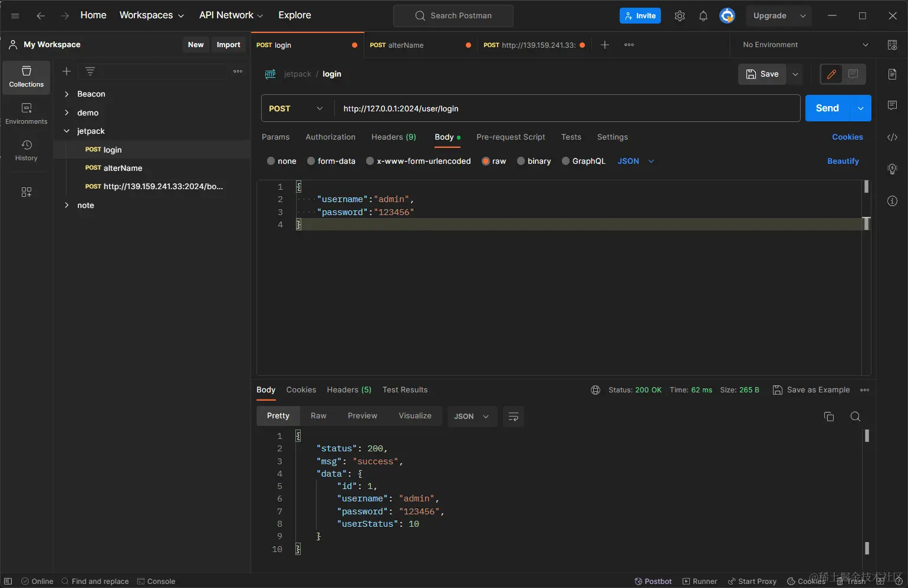Switch to comment mode icon
The height and width of the screenshot is (588, 908).
pos(853,74)
